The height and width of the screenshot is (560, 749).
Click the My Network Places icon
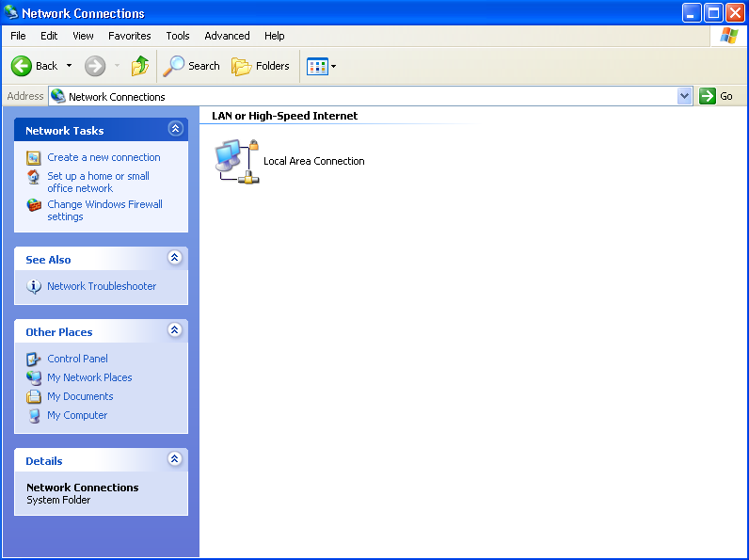click(34, 378)
